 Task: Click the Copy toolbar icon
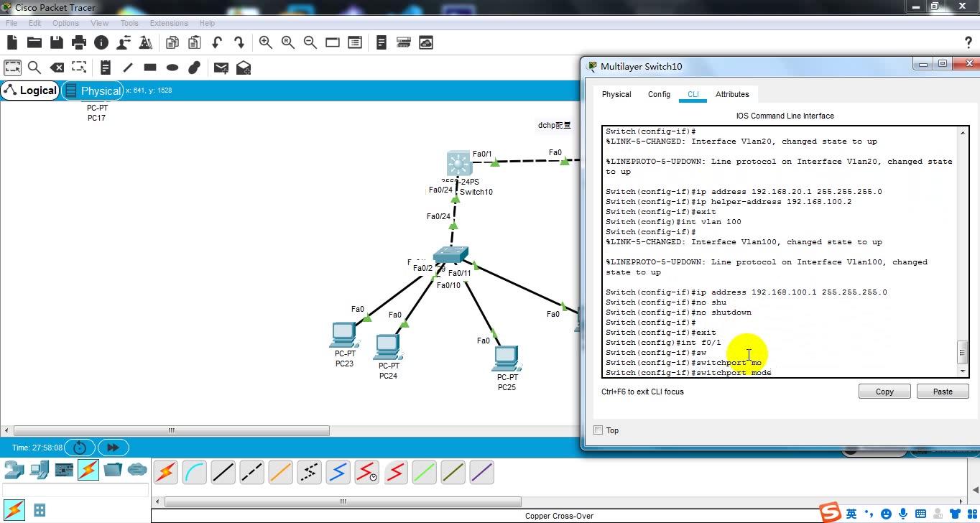(x=172, y=42)
